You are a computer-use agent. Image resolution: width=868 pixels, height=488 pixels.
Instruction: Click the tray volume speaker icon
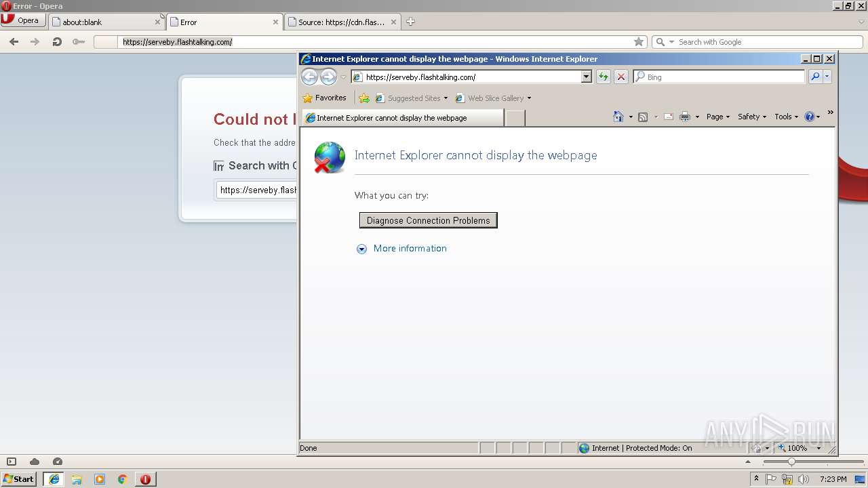804,479
